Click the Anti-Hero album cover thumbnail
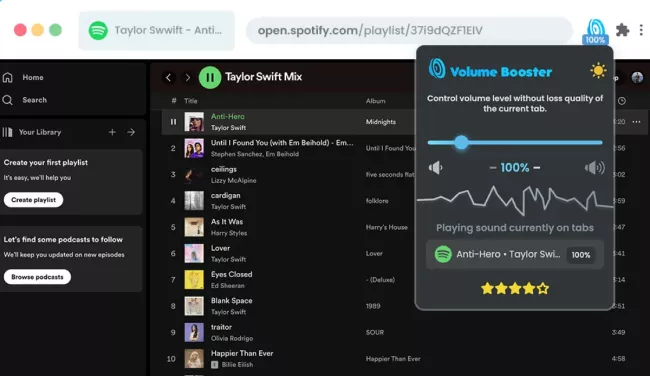Viewport: 650px width, 376px height. 194,122
